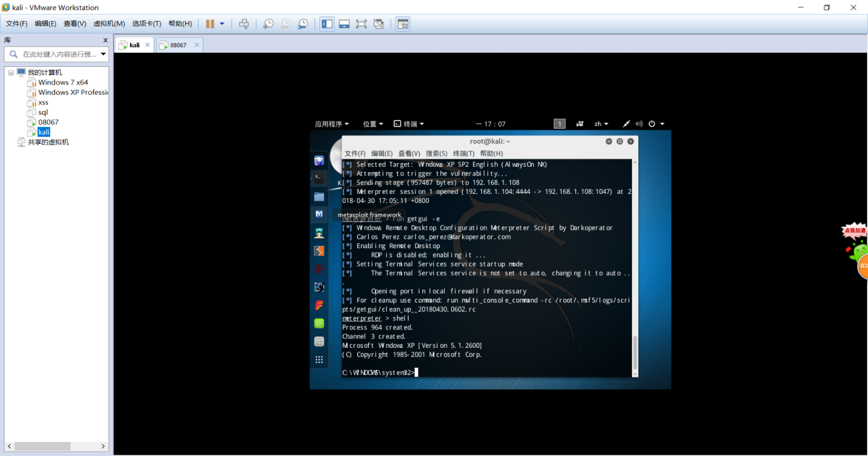Click the library horizontal scrollbar thumb
Screen dimensions: 868x456
pyautogui.click(x=42, y=446)
